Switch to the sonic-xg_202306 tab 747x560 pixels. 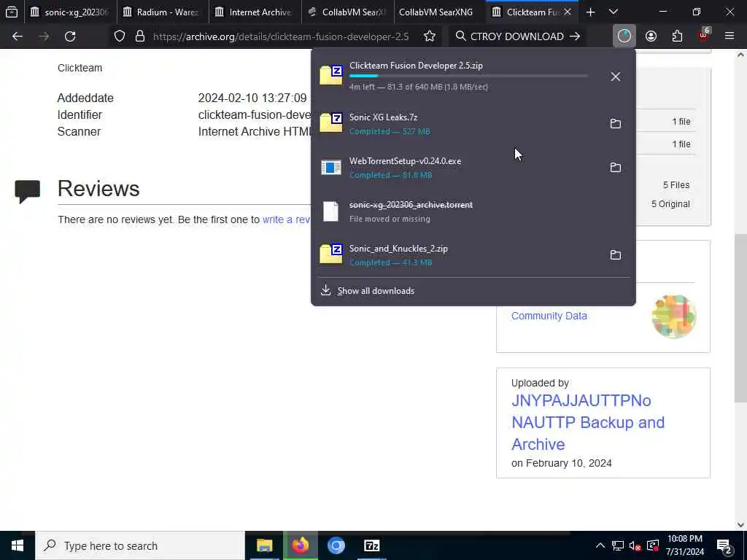click(69, 12)
